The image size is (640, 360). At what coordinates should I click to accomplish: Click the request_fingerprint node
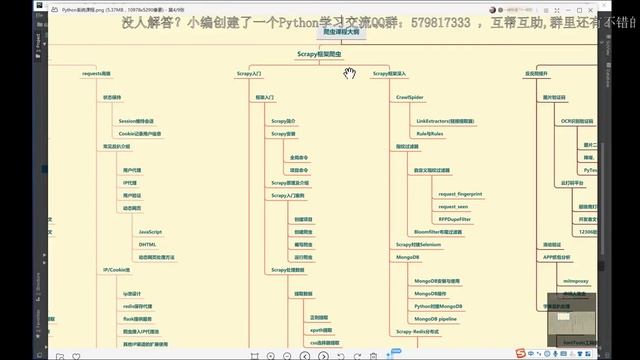[460, 194]
